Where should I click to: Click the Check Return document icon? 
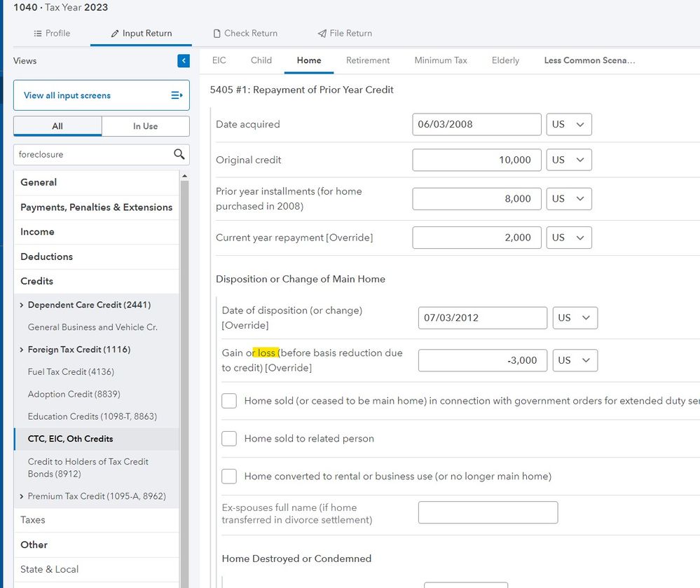217,33
